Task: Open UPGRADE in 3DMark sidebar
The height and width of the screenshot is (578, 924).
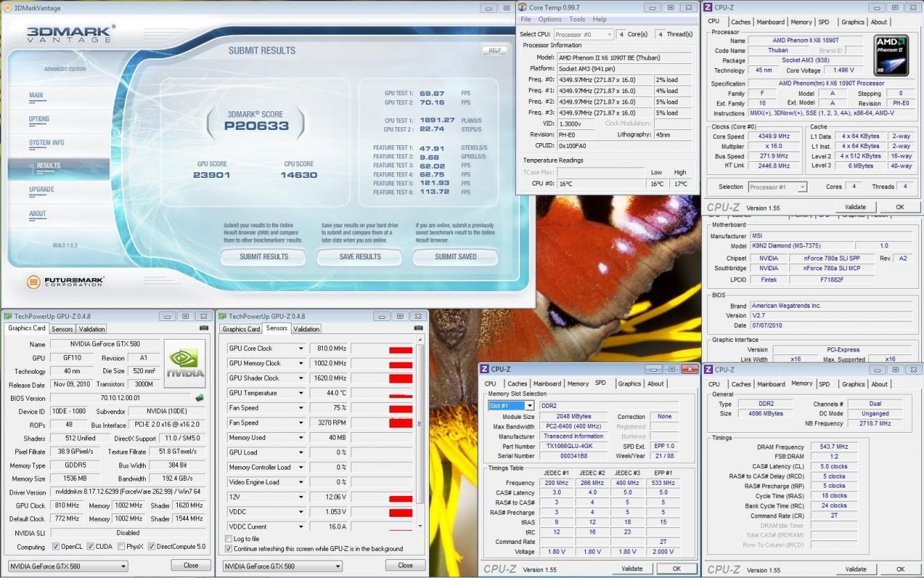Action: 41,189
